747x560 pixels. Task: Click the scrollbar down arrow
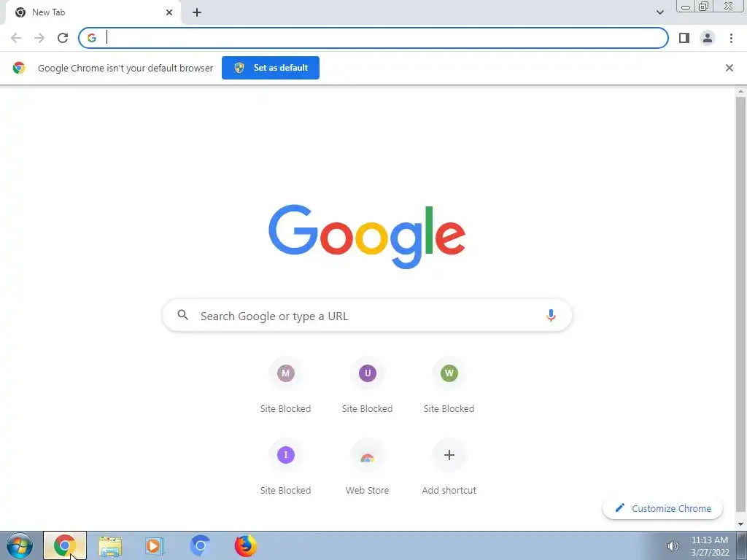(740, 524)
